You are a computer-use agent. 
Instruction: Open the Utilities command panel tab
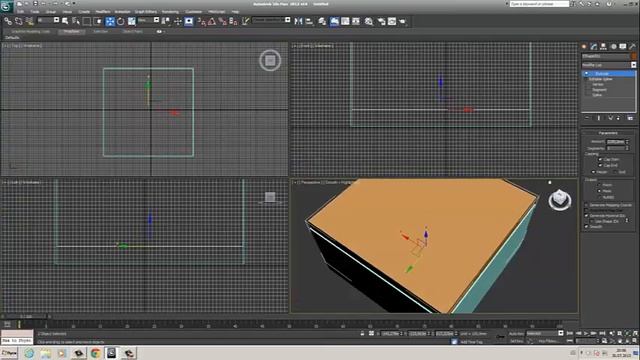pyautogui.click(x=633, y=47)
